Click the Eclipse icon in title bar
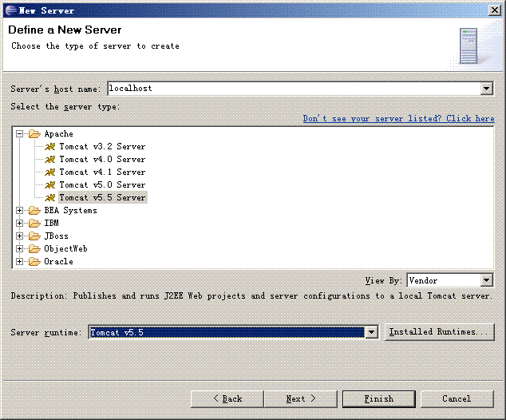 10,10
